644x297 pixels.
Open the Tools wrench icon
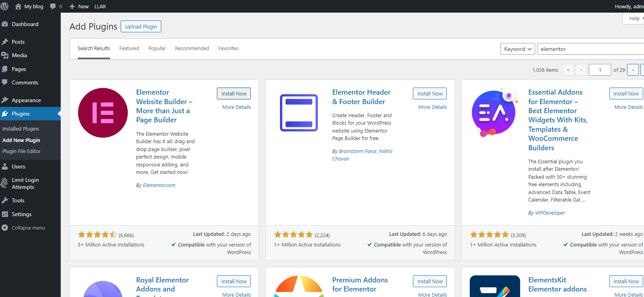pos(5,200)
